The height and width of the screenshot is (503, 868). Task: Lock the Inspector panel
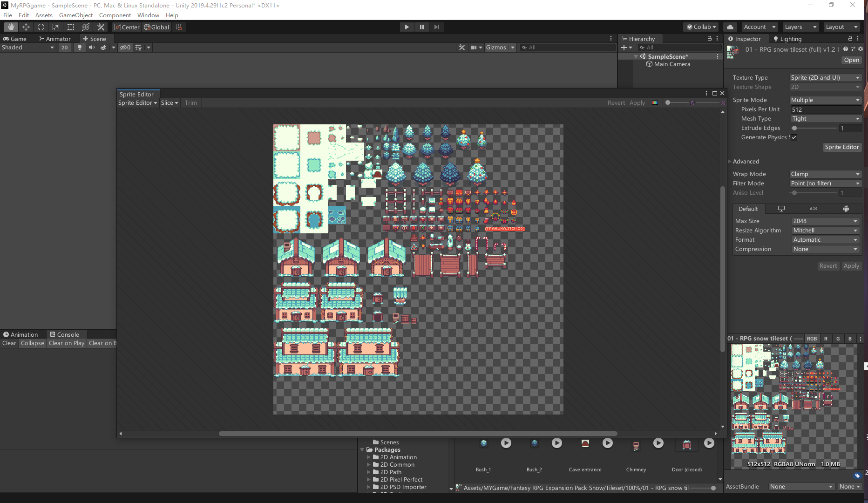(850, 39)
